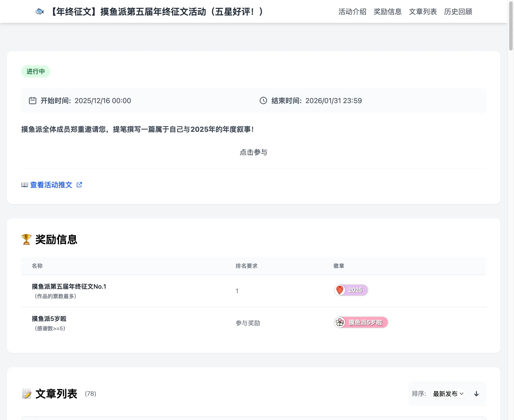The height and width of the screenshot is (420, 514).
Task: Select the 文章列表 menu item in header
Action: pos(423,11)
